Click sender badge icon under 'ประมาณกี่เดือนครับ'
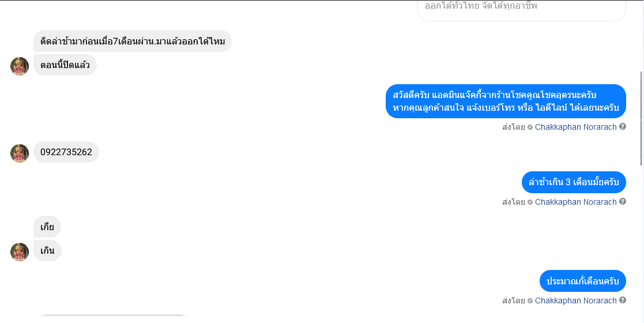644x323 pixels. pyautogui.click(x=530, y=301)
